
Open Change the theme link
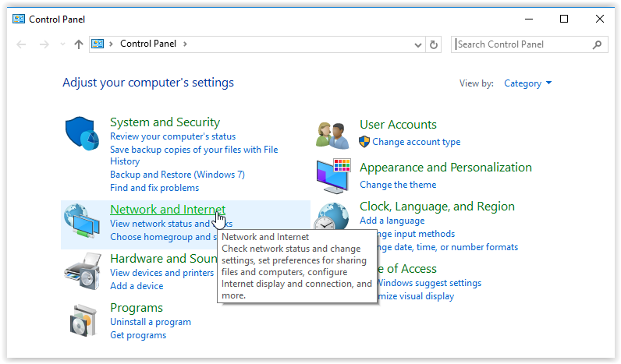(398, 185)
